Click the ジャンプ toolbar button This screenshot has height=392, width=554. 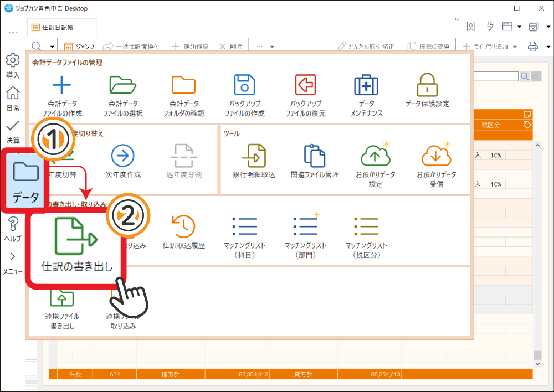[79, 47]
